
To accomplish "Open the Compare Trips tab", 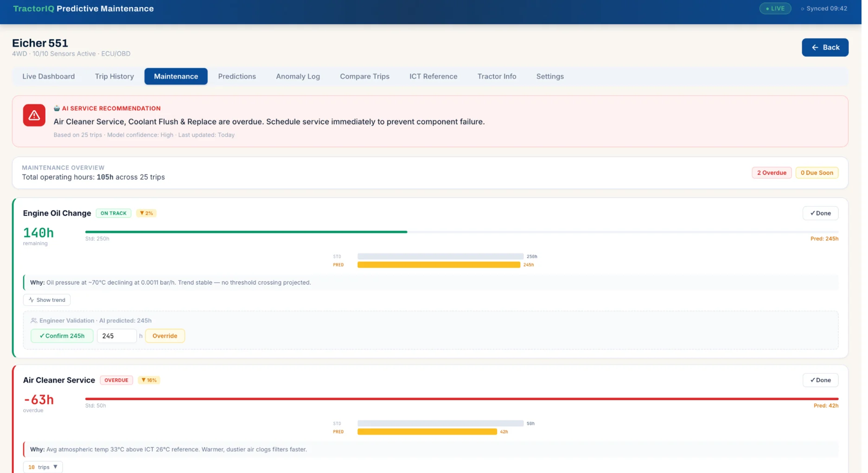I will pyautogui.click(x=365, y=77).
